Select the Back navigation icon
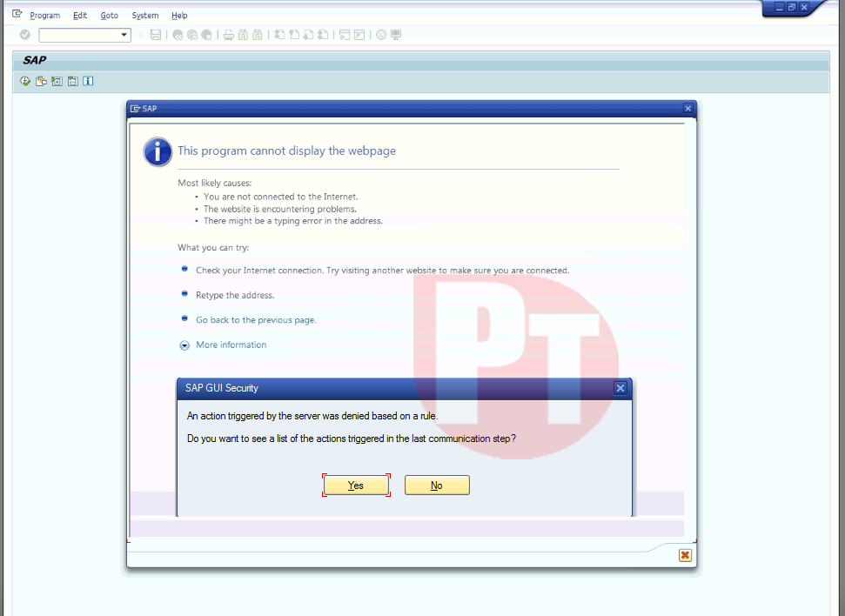 click(177, 35)
